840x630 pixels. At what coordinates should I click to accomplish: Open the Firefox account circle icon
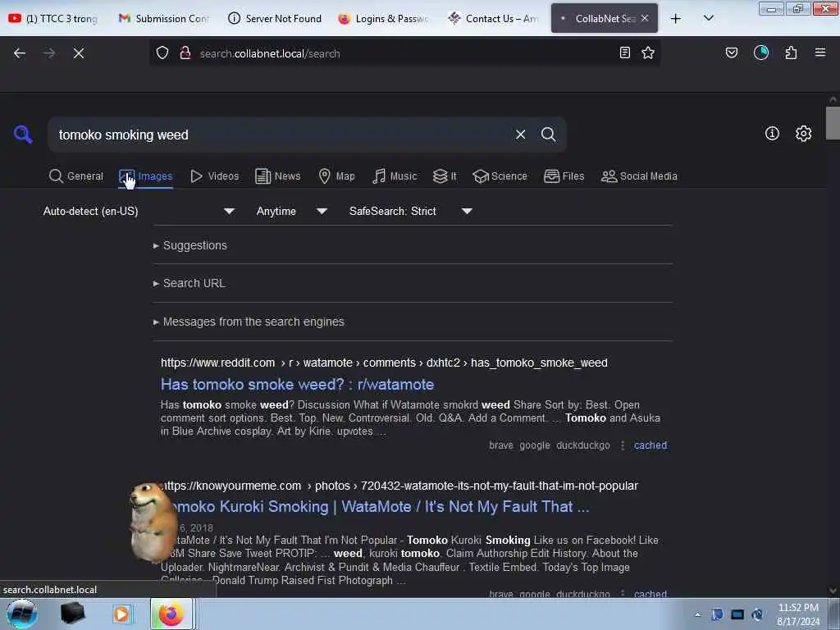(761, 52)
